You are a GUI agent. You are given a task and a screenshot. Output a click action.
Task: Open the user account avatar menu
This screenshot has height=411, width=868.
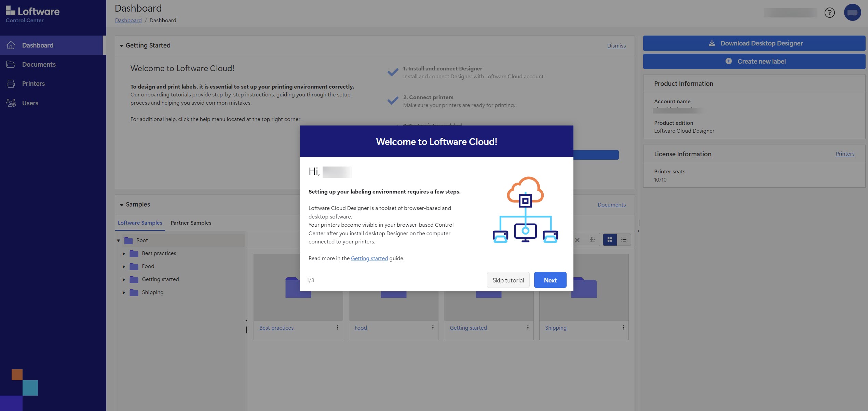pyautogui.click(x=852, y=13)
